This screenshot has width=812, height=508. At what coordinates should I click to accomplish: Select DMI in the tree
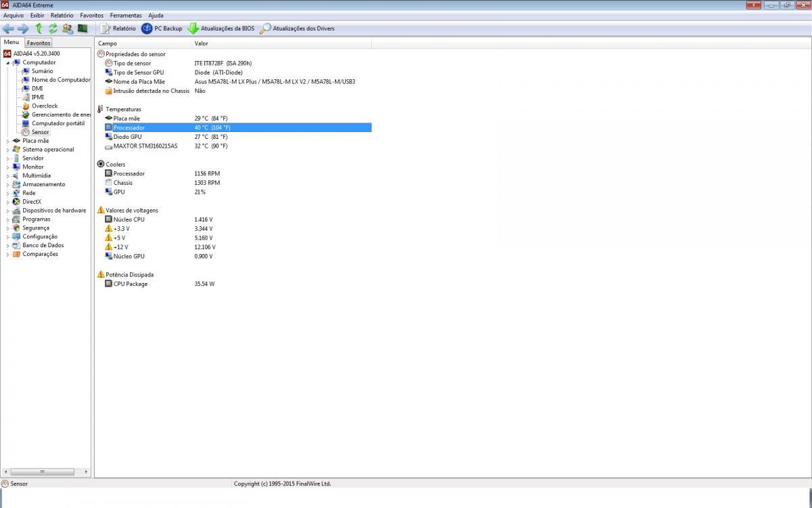(37, 88)
